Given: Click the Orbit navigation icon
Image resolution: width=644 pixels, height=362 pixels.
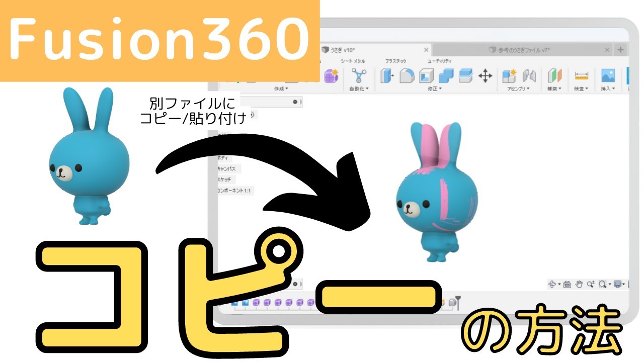Looking at the screenshot, I should [552, 285].
